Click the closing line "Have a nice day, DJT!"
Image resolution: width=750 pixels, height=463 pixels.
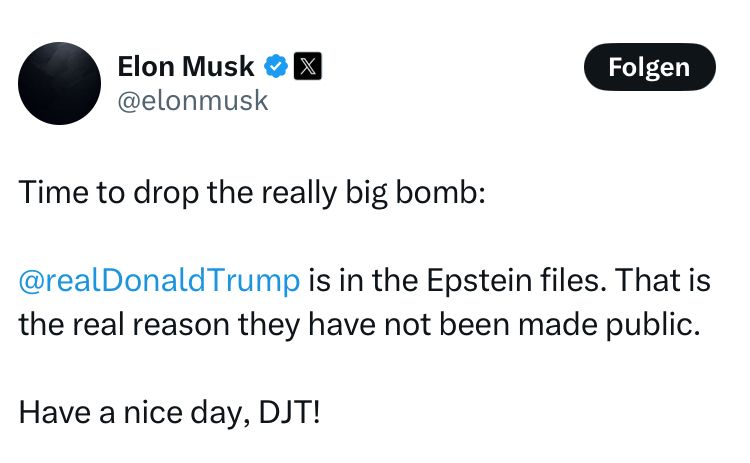(x=170, y=410)
